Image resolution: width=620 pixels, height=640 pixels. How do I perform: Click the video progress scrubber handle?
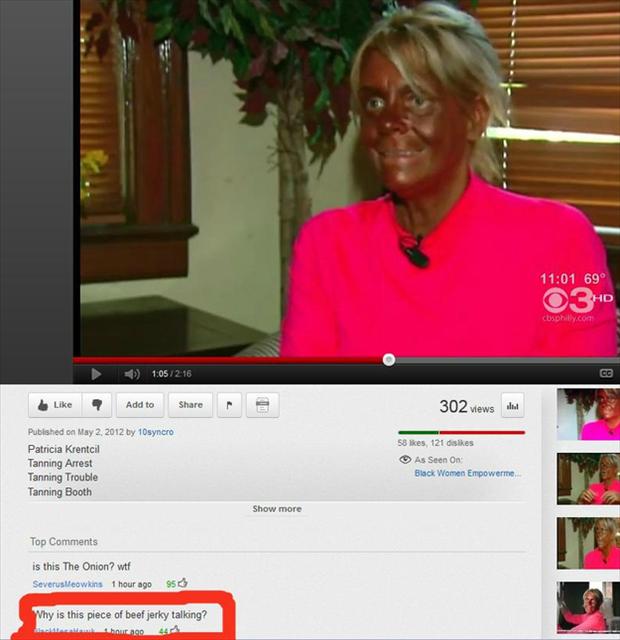coord(389,360)
